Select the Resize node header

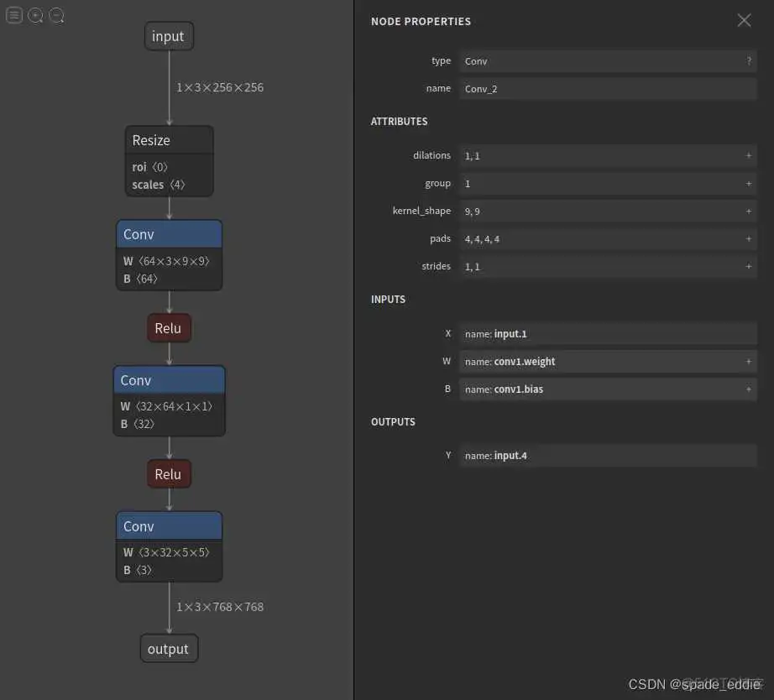(x=169, y=140)
